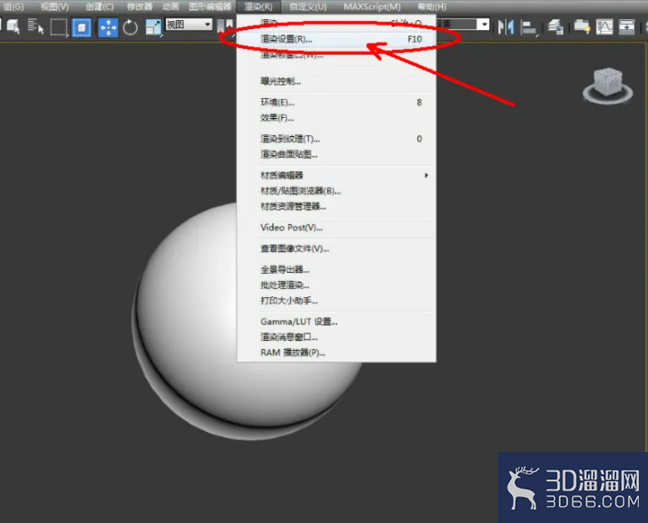
Task: Choose 全景导出器... menu entry
Action: coord(336,270)
